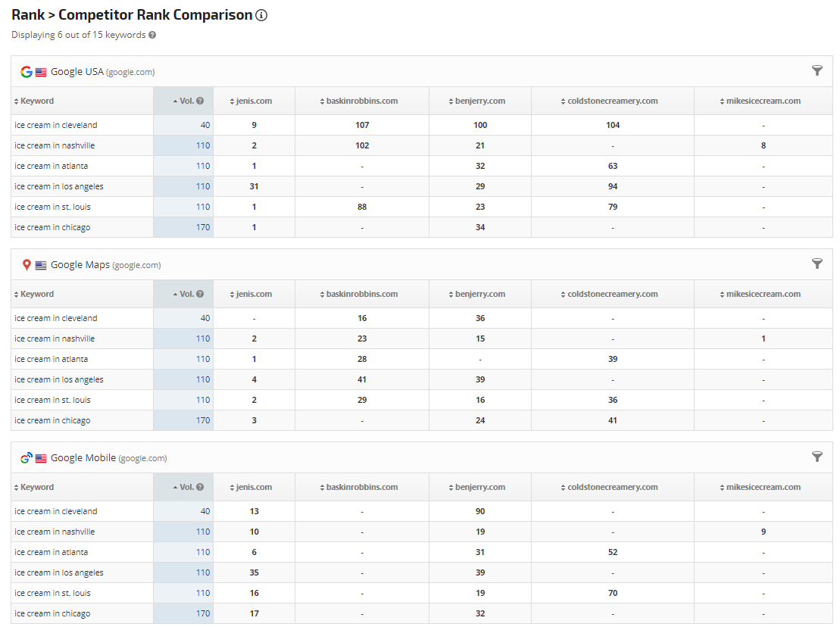
Task: Click the 170 volume cell in Google USA table
Action: (203, 227)
